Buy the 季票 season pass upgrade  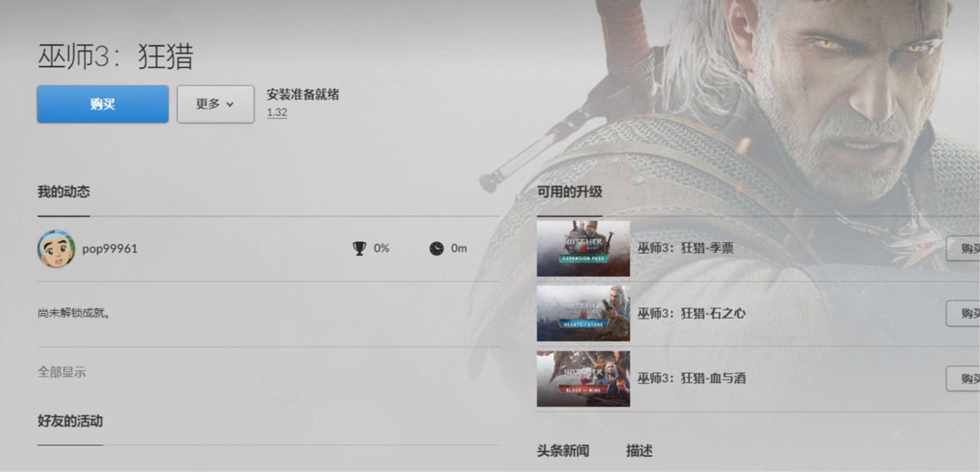[964, 249]
